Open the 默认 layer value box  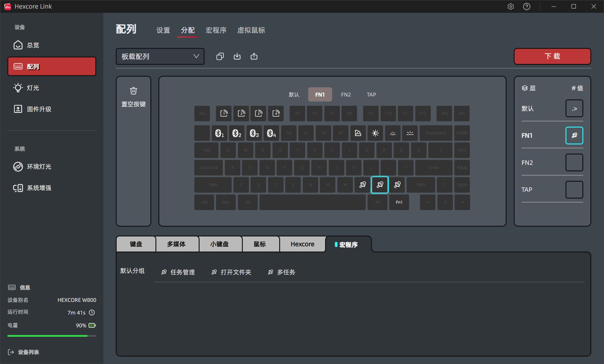574,109
